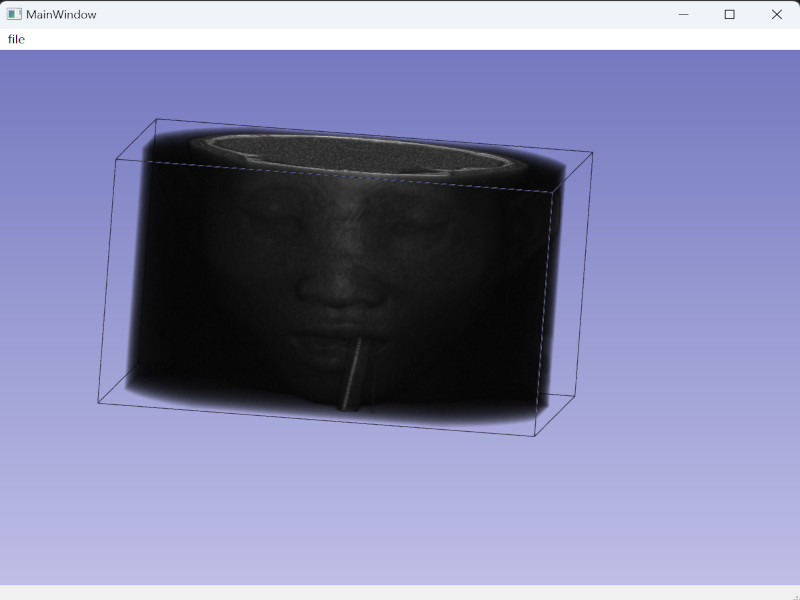Open the file menu
Screen dimensions: 800x600
click(x=16, y=39)
